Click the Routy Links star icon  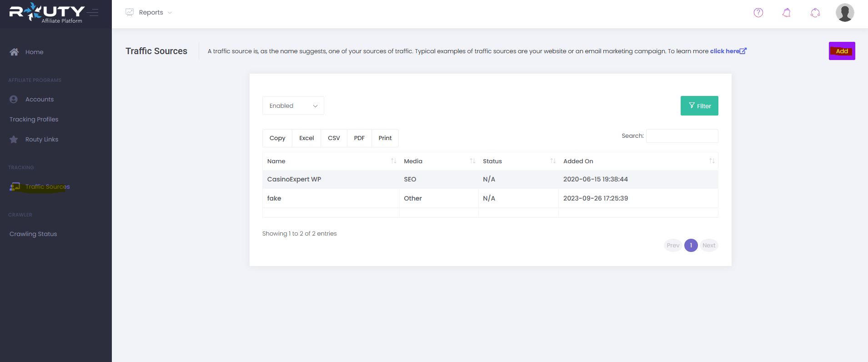pyautogui.click(x=14, y=139)
